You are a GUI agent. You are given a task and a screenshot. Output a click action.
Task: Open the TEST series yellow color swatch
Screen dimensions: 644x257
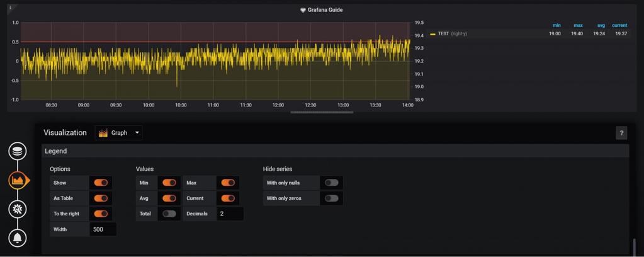coord(432,34)
